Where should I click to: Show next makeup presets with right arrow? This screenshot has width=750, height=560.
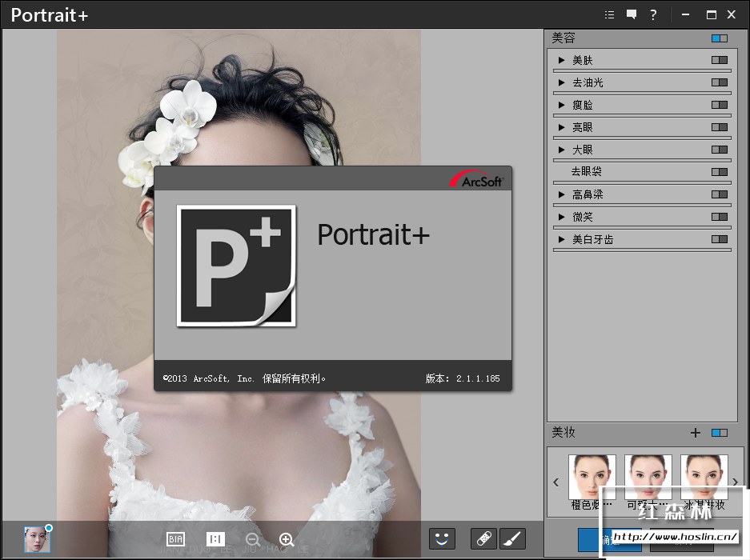(x=736, y=482)
